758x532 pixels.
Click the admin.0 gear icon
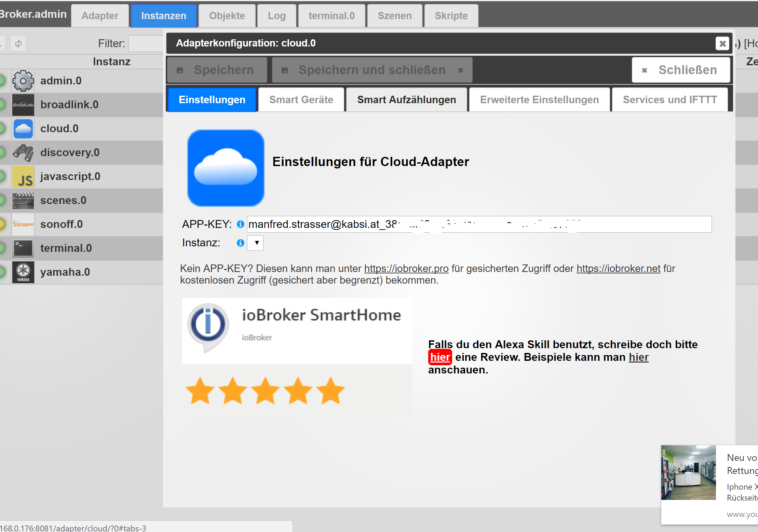pyautogui.click(x=23, y=81)
